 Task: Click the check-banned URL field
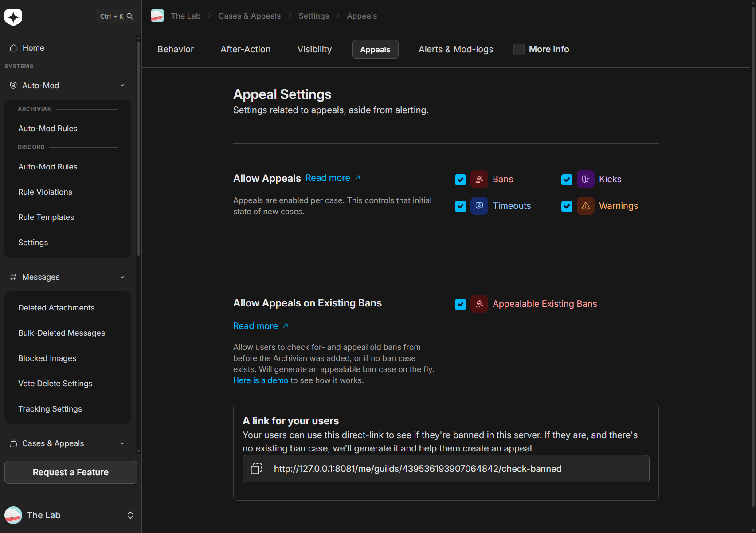coord(446,469)
